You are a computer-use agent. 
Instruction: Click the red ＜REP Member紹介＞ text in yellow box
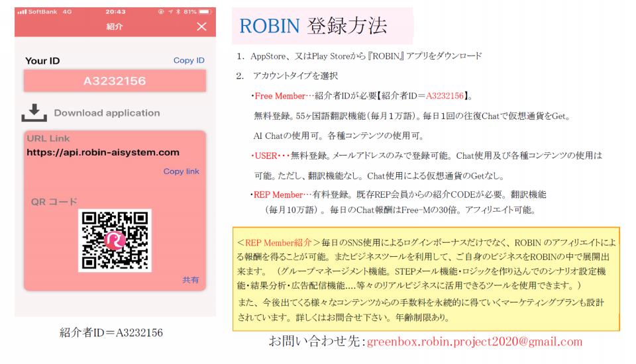(278, 243)
